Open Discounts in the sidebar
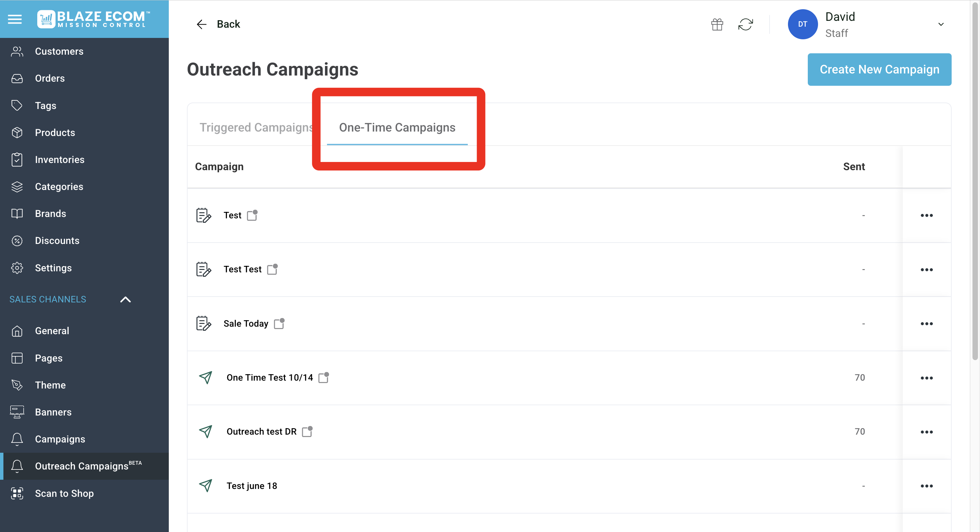Viewport: 980px width, 532px height. point(57,241)
